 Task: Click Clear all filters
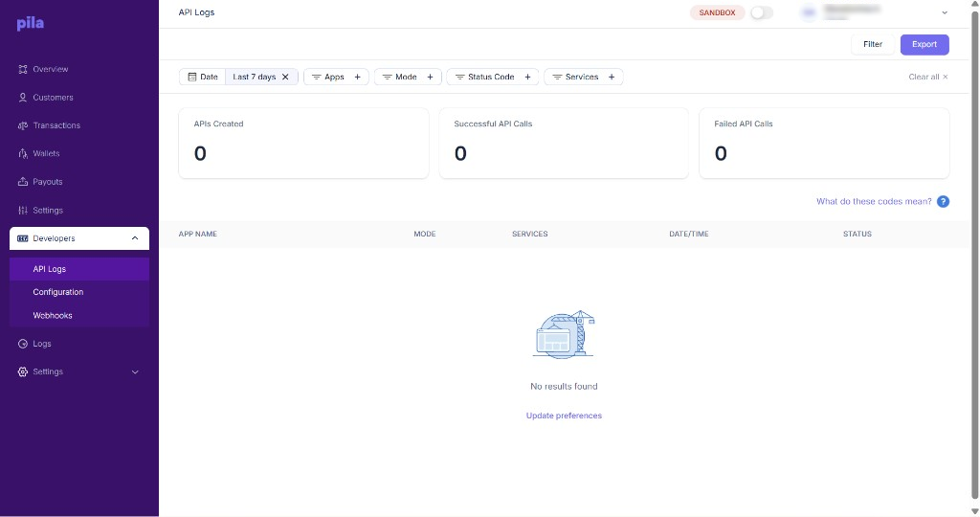[928, 77]
